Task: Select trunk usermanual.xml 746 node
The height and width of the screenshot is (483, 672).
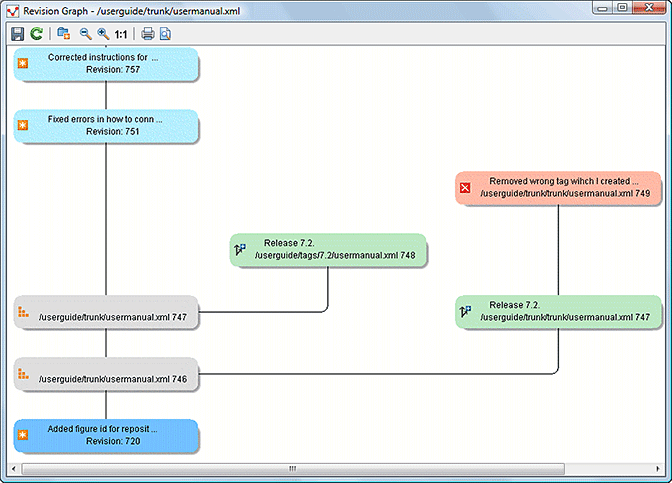Action: point(106,376)
